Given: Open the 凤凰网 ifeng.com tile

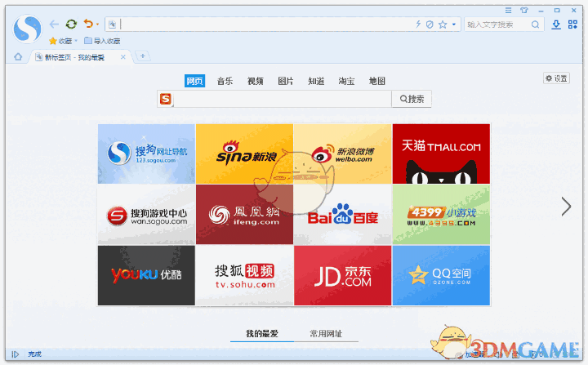Looking at the screenshot, I should coord(244,215).
